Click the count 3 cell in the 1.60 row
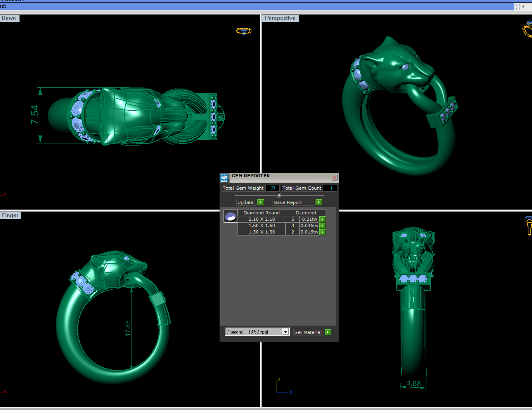This screenshot has width=532, height=410. (x=293, y=226)
